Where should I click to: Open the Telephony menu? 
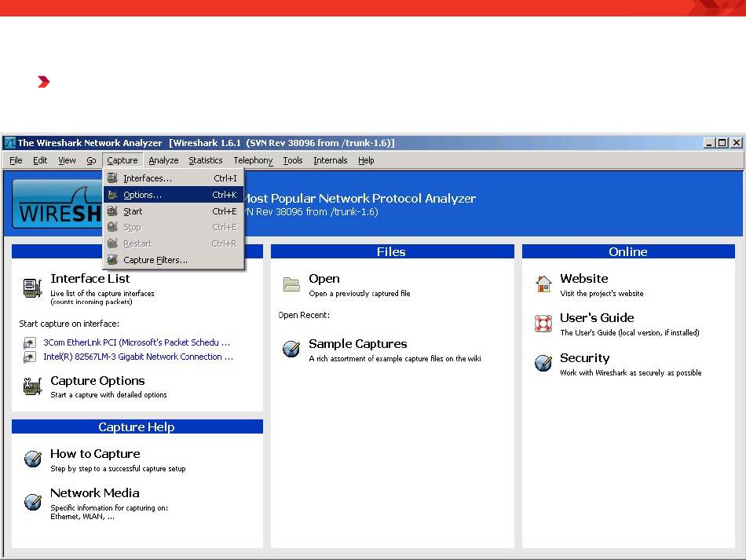(x=253, y=160)
